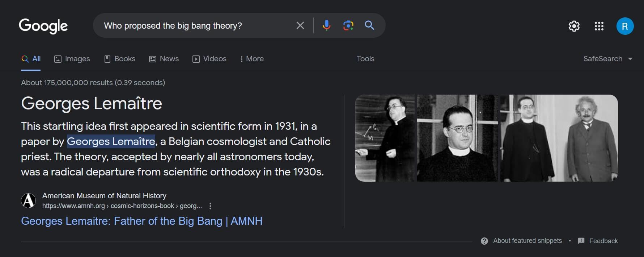Expand the More search categories menu

(x=252, y=59)
